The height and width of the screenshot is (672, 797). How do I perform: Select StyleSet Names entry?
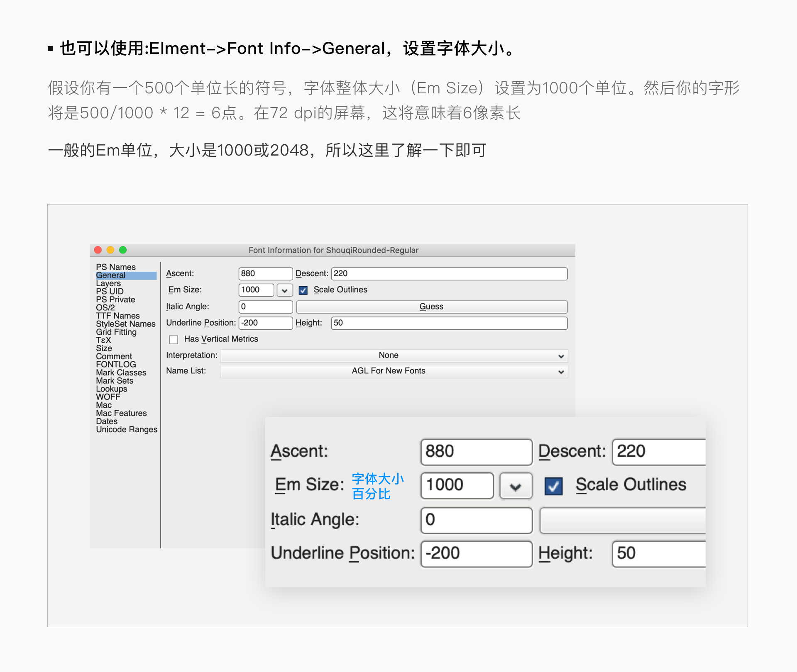point(126,324)
